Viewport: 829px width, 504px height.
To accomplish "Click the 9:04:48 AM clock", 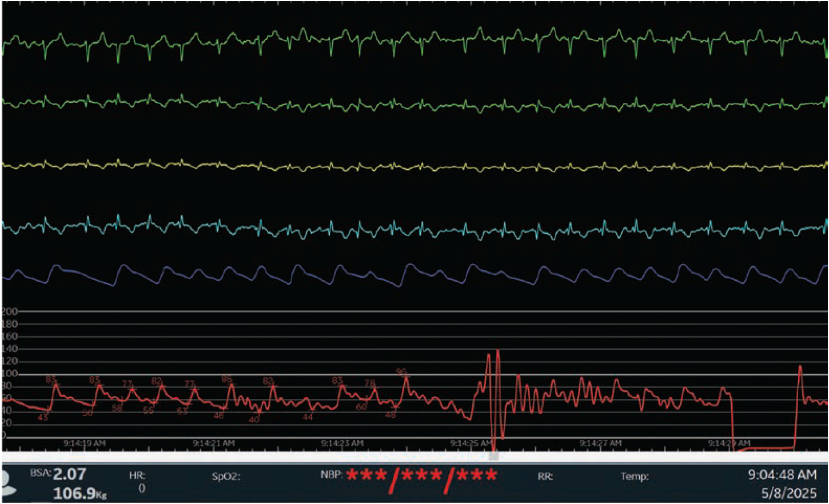I will [782, 475].
